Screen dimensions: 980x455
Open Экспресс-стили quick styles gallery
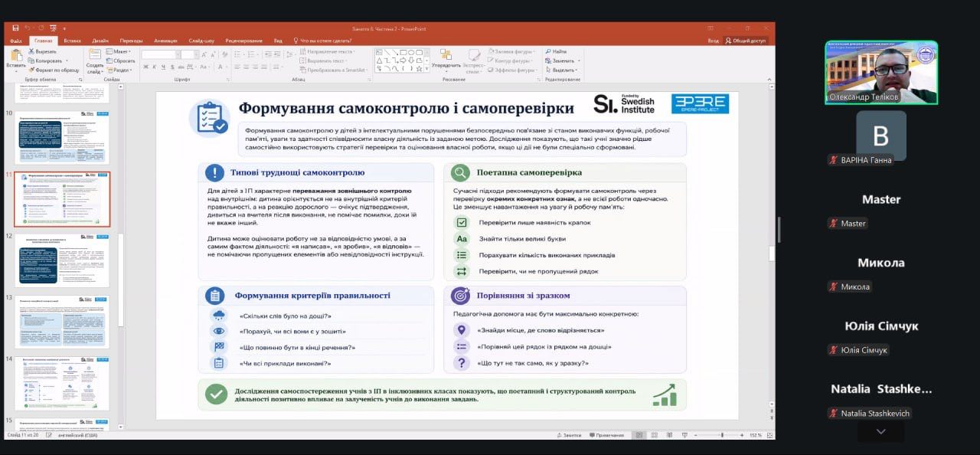coord(473,60)
